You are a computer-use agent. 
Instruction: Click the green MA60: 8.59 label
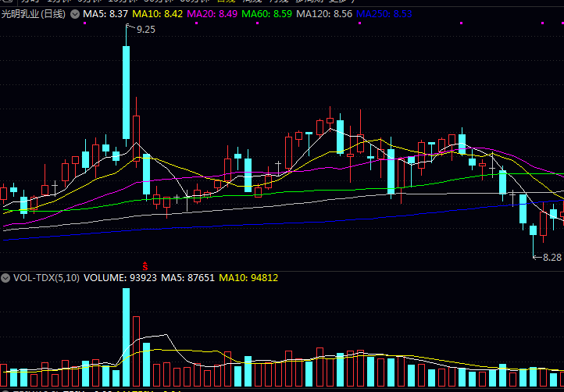coord(267,14)
